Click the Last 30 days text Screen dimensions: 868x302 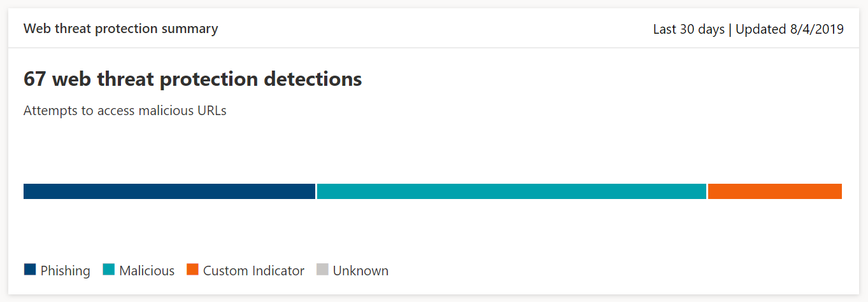(x=689, y=29)
